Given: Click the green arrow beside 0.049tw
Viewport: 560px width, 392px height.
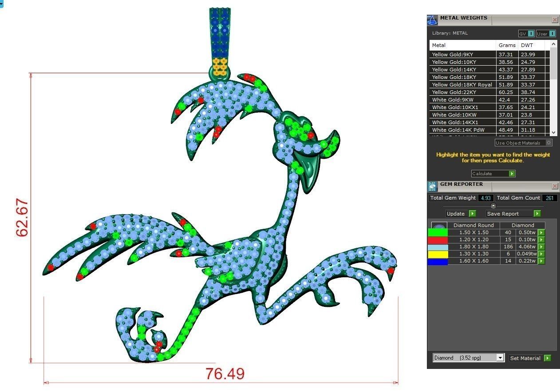Looking at the screenshot, I should coord(541,254).
